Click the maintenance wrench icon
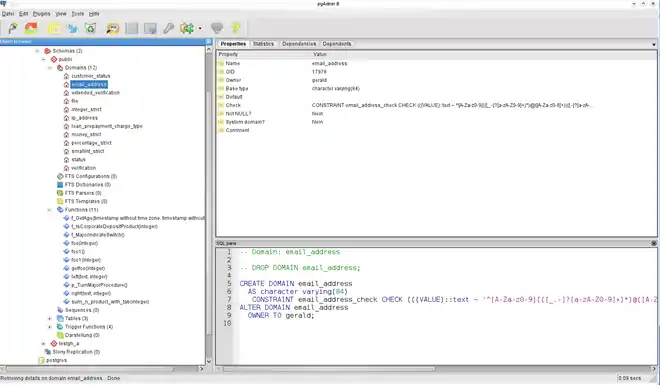The image size is (660, 385). point(169,28)
